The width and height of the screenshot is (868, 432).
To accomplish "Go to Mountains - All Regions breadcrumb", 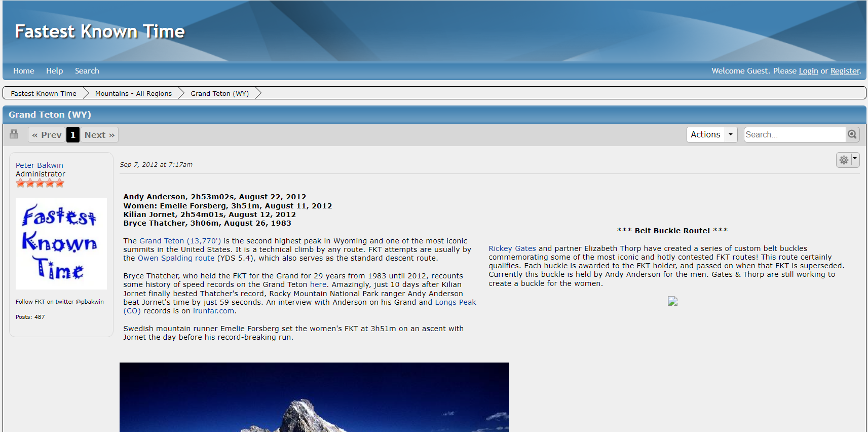I will click(x=133, y=93).
